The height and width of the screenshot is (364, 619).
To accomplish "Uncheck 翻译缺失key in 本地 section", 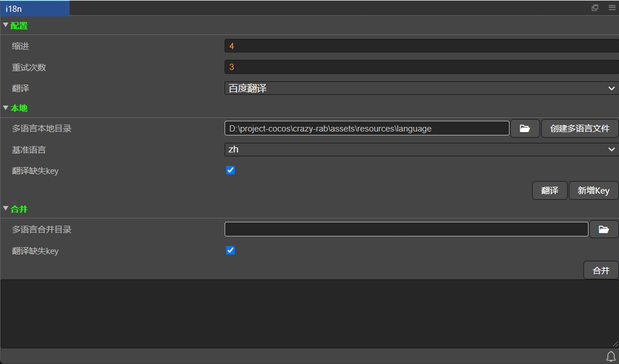I will click(x=230, y=170).
